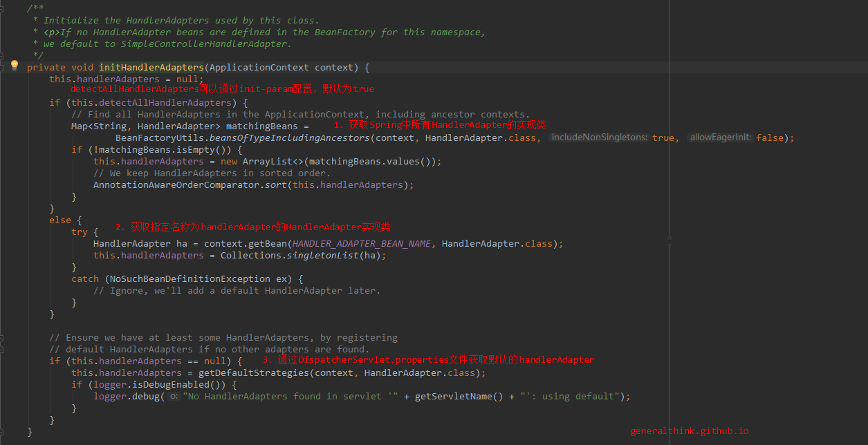Click the singletonList method call
Image resolution: width=868 pixels, height=445 pixels.
point(319,256)
